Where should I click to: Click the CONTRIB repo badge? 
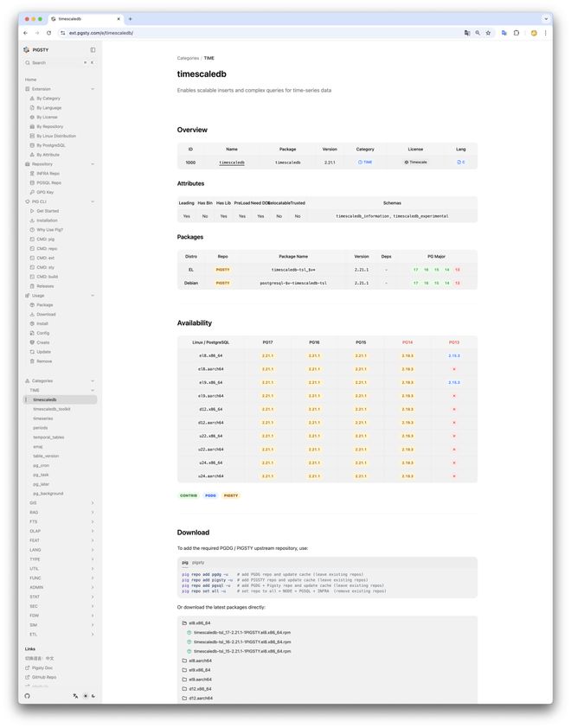point(188,495)
